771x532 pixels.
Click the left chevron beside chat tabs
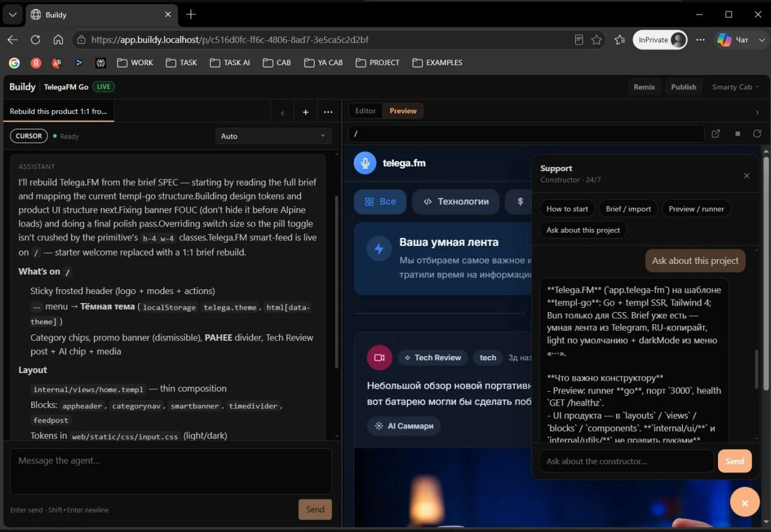pyautogui.click(x=282, y=112)
